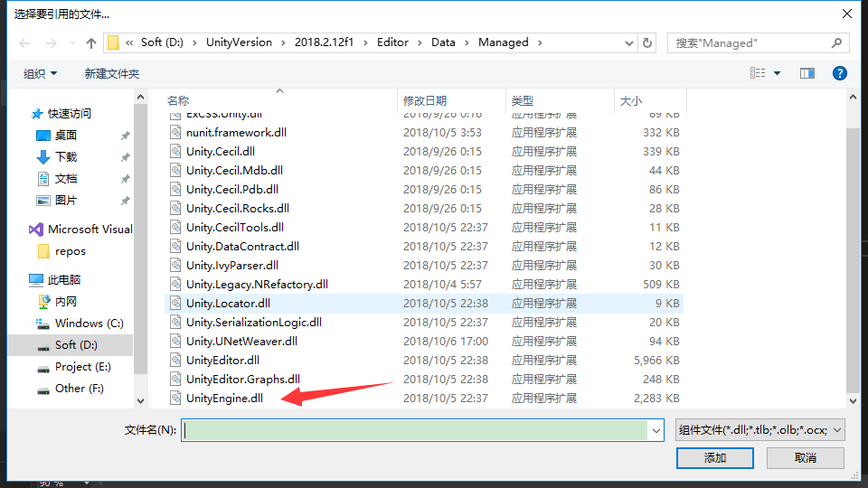The image size is (868, 488).
Task: Click the 添加 button
Action: [714, 458]
